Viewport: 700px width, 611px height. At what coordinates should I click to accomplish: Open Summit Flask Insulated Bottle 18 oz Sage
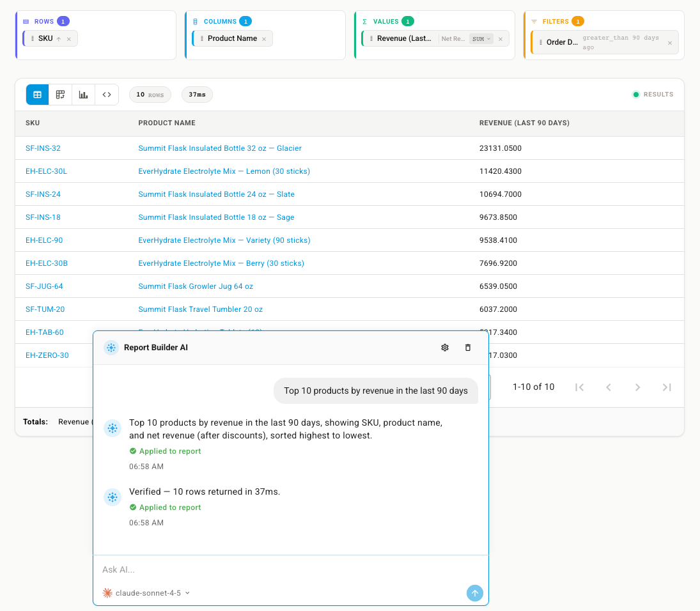216,217
